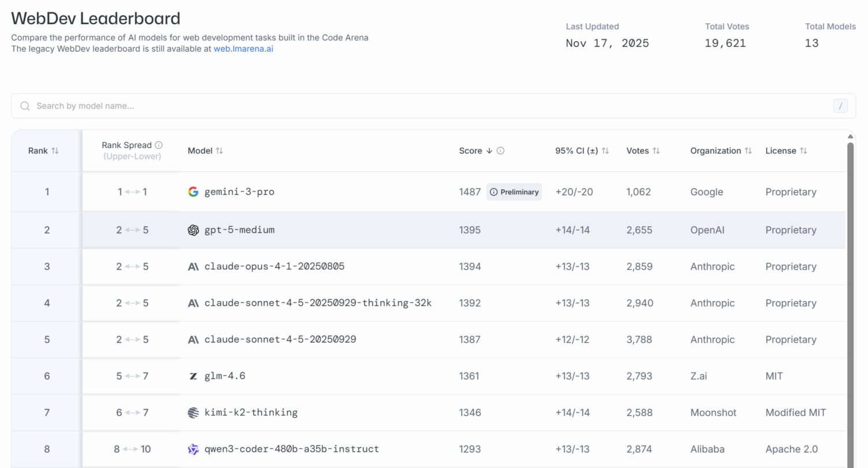The width and height of the screenshot is (868, 468).
Task: Open the Score info icon
Action: point(501,150)
